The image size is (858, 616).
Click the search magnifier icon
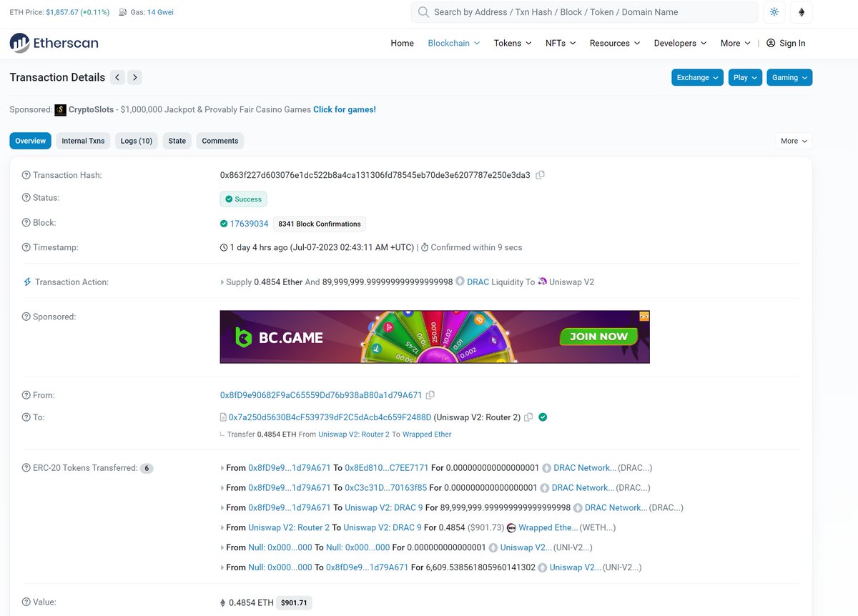click(x=424, y=12)
